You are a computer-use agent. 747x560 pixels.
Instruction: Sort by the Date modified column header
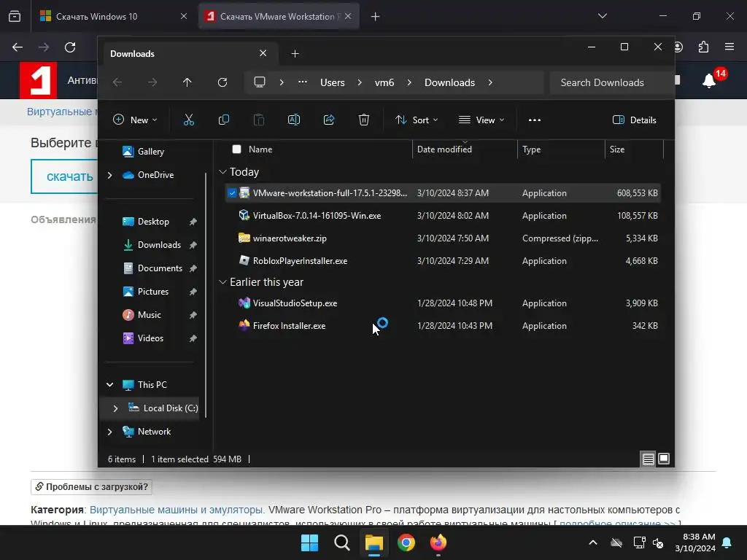pos(465,149)
